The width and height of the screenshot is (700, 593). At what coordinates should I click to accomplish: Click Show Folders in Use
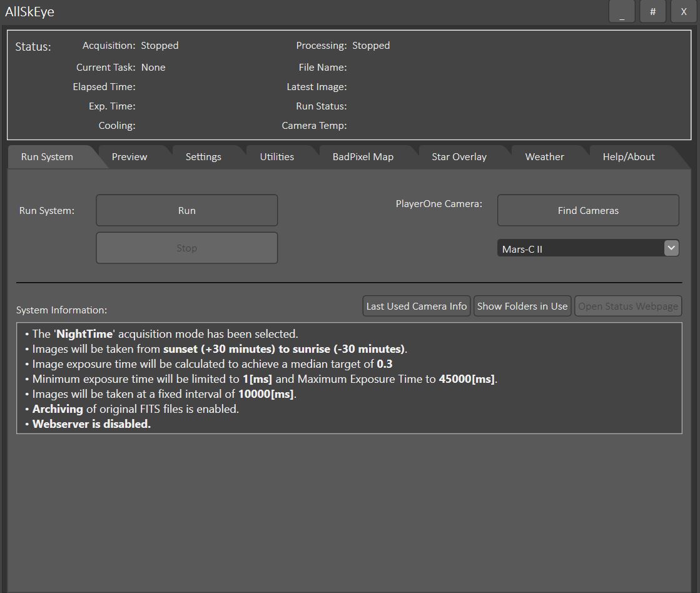[x=522, y=306]
